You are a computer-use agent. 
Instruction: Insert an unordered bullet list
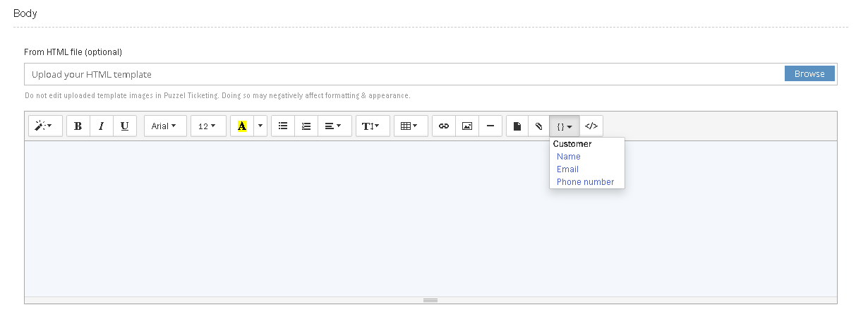point(283,126)
